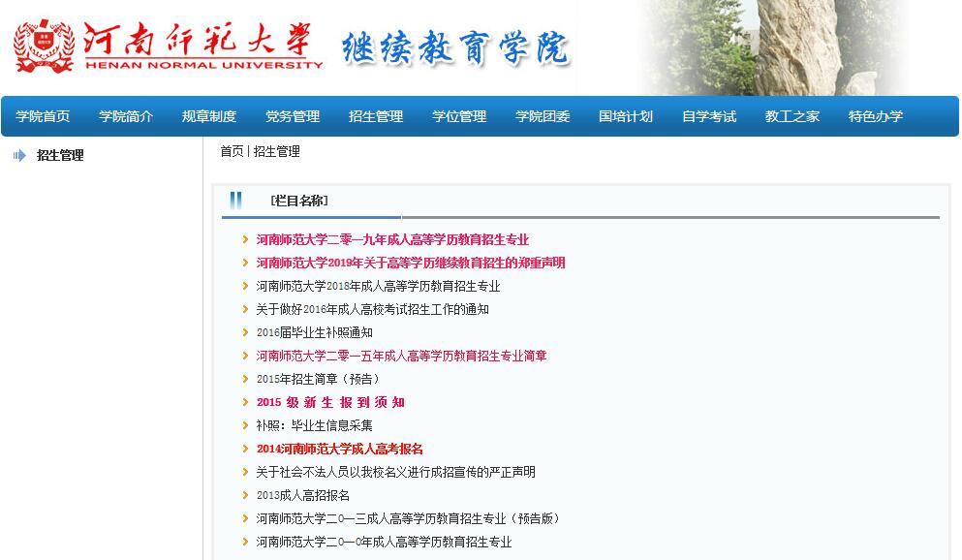
Task: Open the 2019年 郑重声明 article link
Action: click(411, 264)
